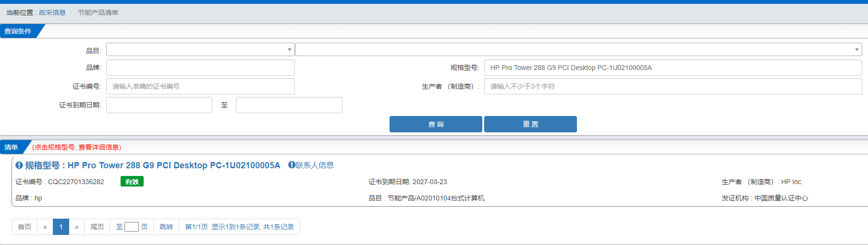Click 发证机构 : 中国质量认证中心 text
Image resolution: width=868 pixels, height=245 pixels.
tap(765, 198)
